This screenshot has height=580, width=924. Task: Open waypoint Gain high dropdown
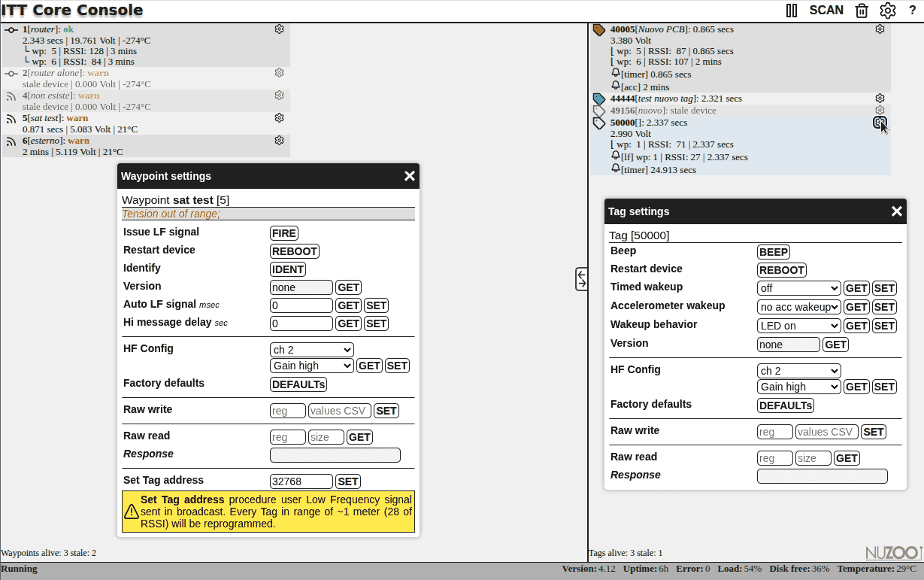click(312, 366)
